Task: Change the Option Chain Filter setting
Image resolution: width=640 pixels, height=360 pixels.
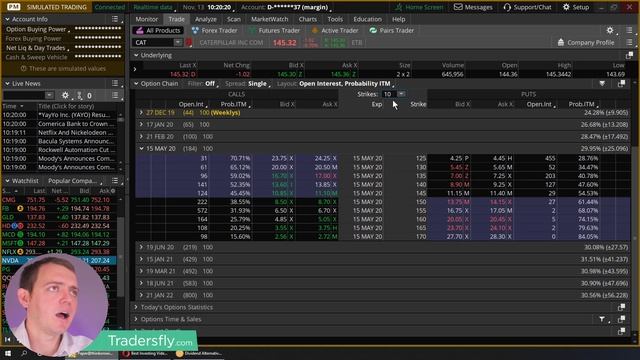Action: 210,83
